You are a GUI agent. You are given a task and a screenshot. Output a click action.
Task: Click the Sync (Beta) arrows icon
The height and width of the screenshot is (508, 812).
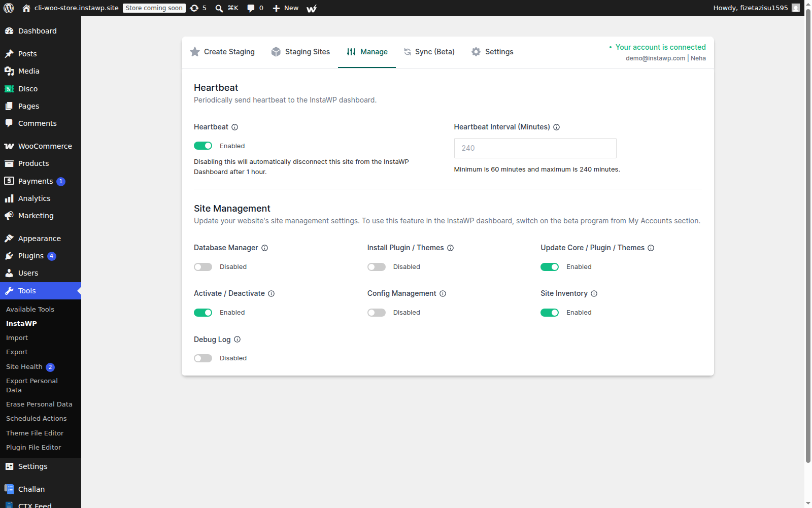(408, 52)
